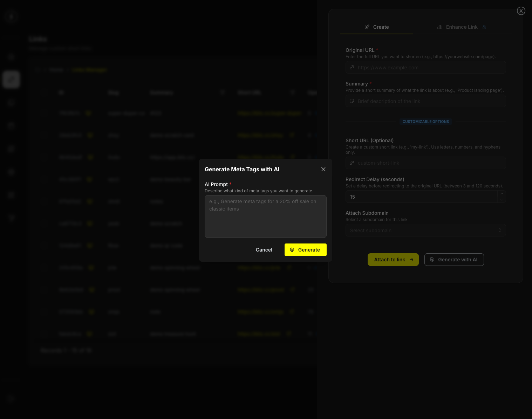Click the Summary description field
Screen dimensions: 532x419
[426, 101]
